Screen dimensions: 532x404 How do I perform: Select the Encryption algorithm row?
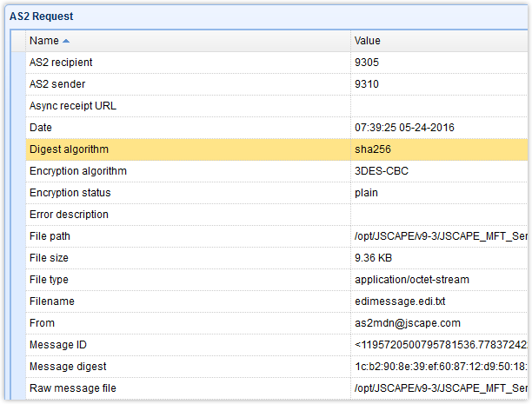[78, 171]
